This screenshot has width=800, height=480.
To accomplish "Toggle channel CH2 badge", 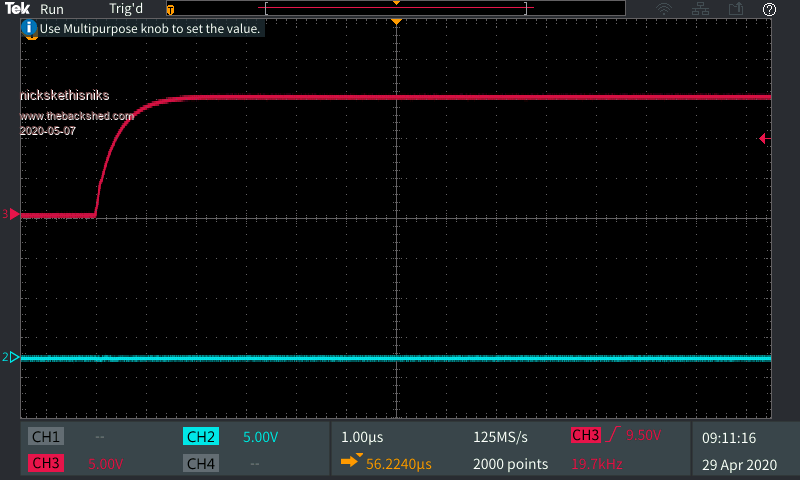I will (201, 437).
